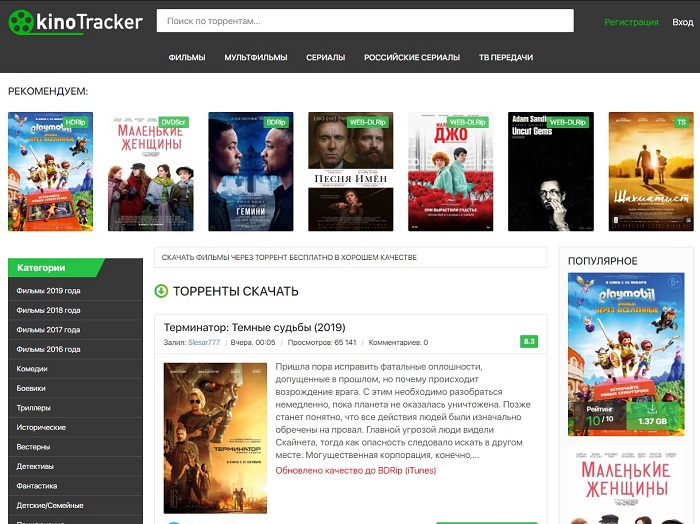Select the Фантастика category
This screenshot has height=524, width=700.
75,486
